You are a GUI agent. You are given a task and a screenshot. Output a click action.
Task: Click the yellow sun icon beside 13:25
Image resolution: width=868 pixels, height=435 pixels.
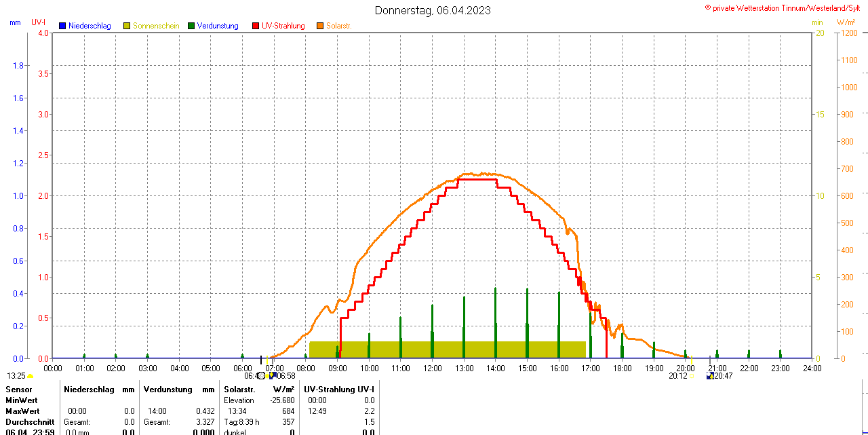pyautogui.click(x=31, y=376)
